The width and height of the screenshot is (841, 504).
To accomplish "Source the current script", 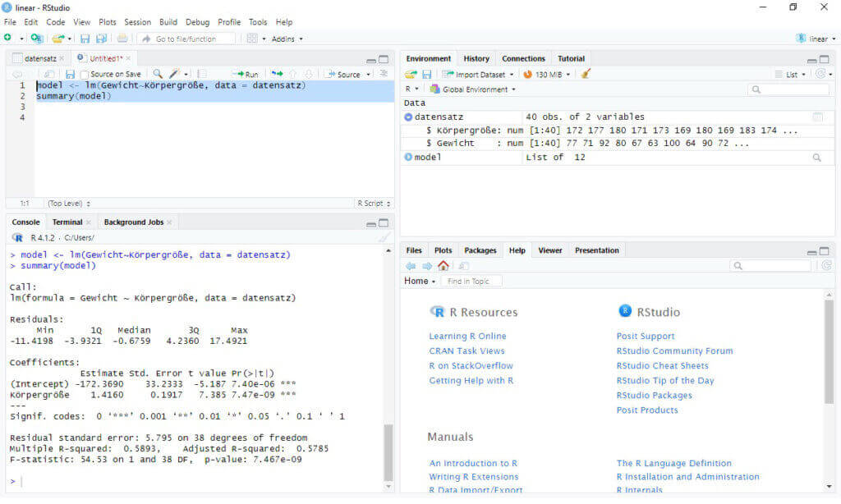I will coord(345,73).
